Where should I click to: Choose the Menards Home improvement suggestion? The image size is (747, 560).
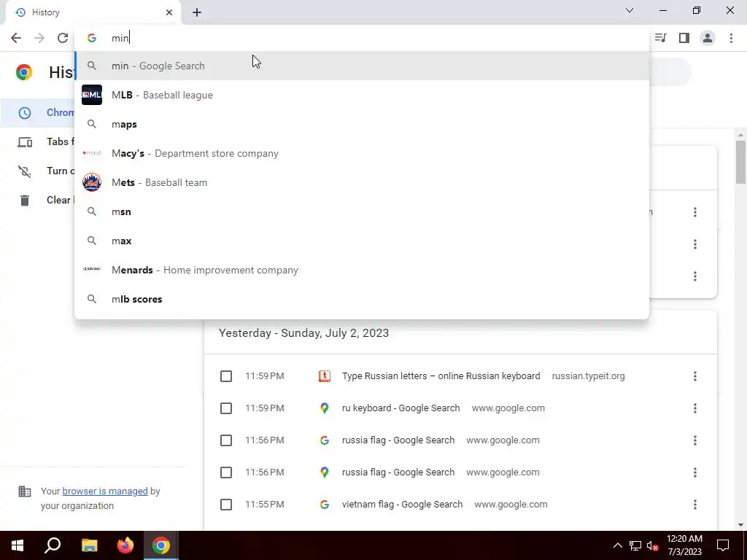[362, 270]
